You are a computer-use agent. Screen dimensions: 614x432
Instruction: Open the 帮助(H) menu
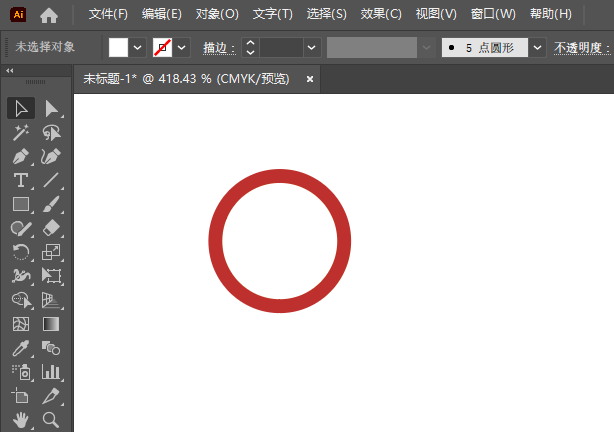[x=551, y=14]
